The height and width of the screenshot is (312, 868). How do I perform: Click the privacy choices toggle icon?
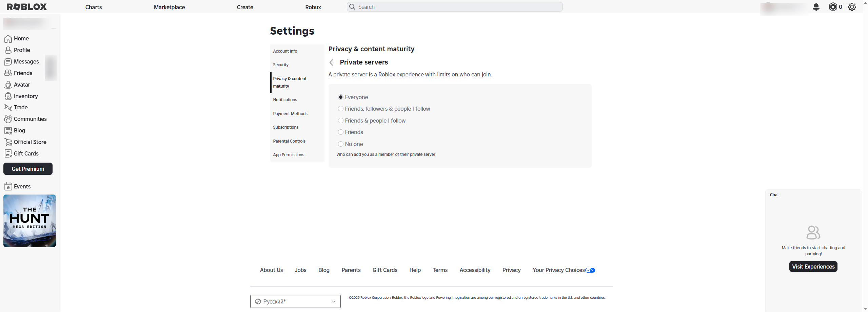[x=590, y=270]
